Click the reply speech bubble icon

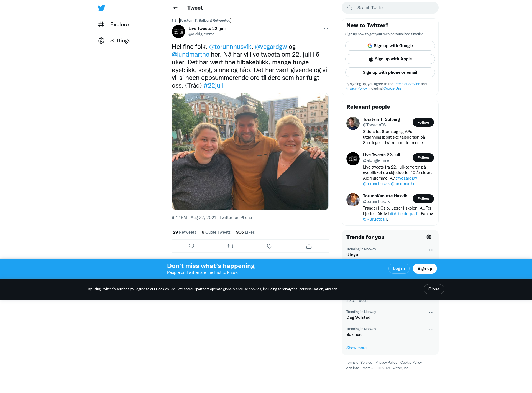pos(191,246)
